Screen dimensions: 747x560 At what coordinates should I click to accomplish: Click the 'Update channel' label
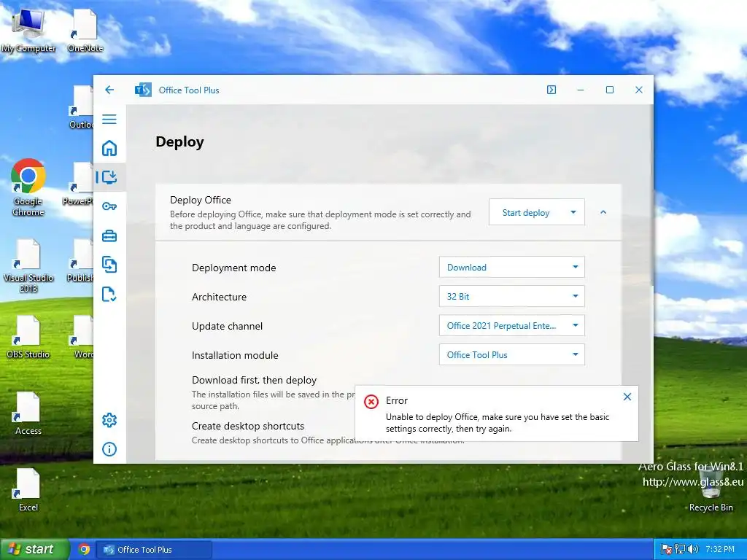228,326
